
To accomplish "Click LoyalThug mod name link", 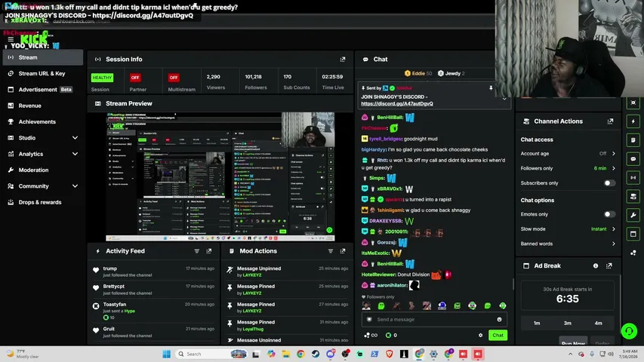I will click(253, 329).
